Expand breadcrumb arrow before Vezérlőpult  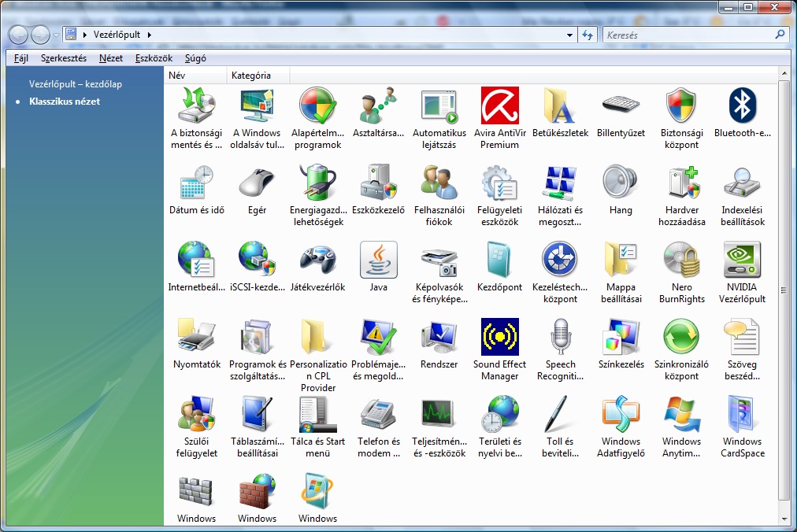(84, 35)
